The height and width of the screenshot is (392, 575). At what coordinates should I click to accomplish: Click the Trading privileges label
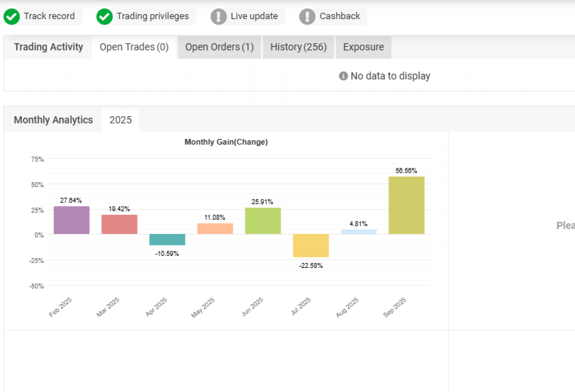point(152,16)
